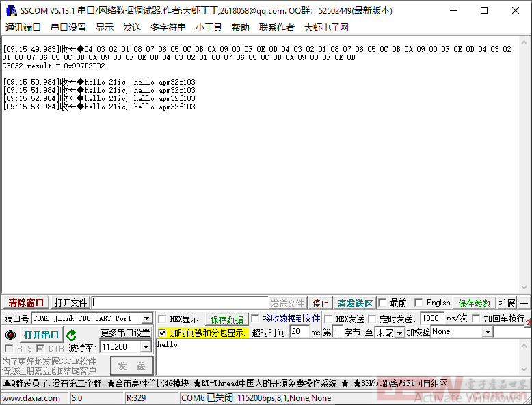The height and width of the screenshot is (405, 532).
Task: Enable the HEX显示 checkbox
Action: pos(163,319)
